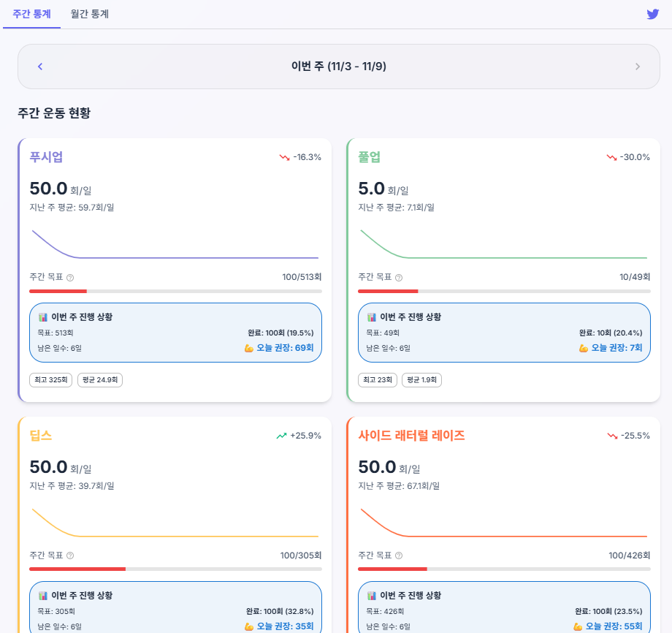Open the 월간 통계 tab
672x633 pixels.
[x=90, y=14]
